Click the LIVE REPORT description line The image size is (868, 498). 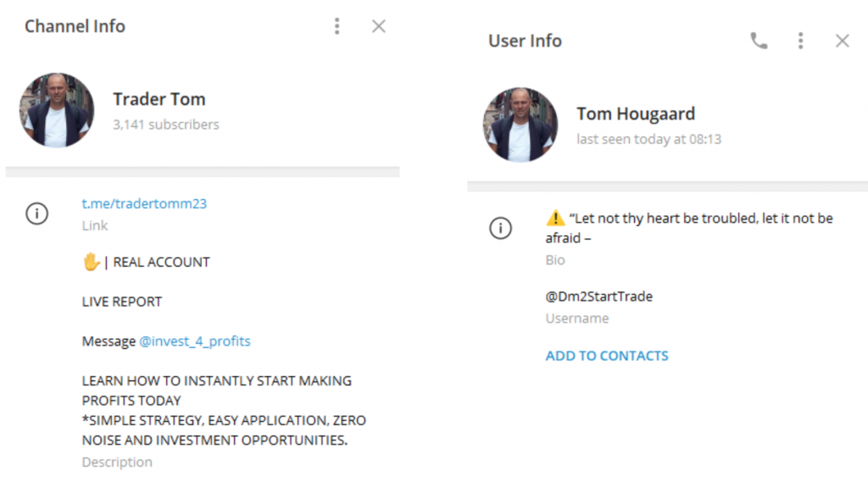point(121,302)
